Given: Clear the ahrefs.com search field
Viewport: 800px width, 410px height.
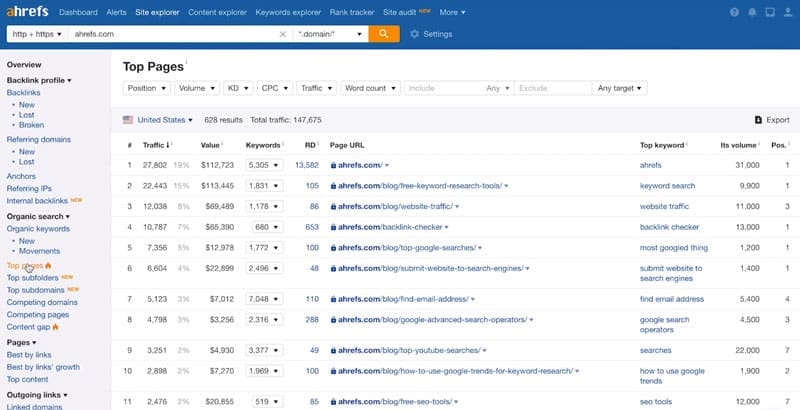Looking at the screenshot, I should pos(282,34).
